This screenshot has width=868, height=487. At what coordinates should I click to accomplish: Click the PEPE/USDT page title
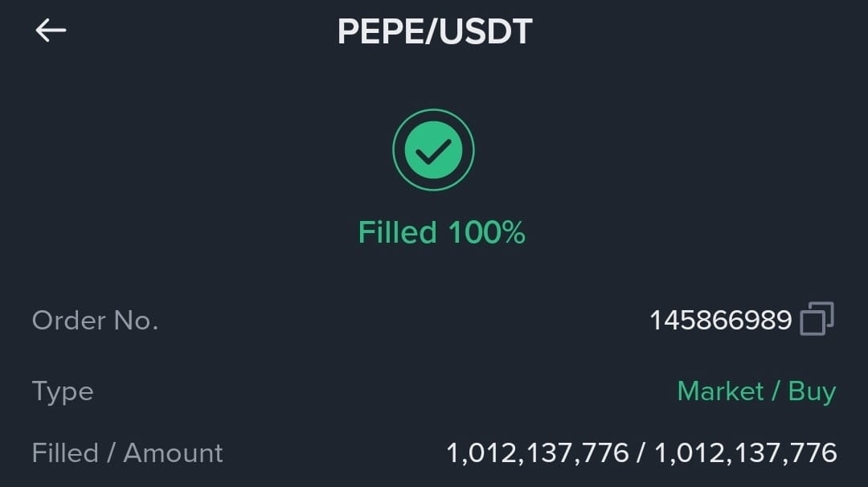(x=435, y=31)
